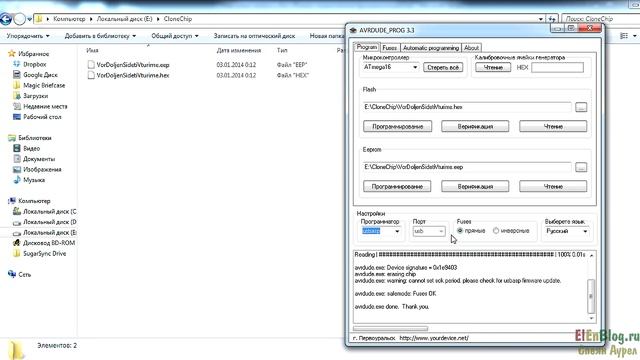Screen dimensions: 640x360
Task: Select Музыка library in the sidebar
Action: coord(29,180)
